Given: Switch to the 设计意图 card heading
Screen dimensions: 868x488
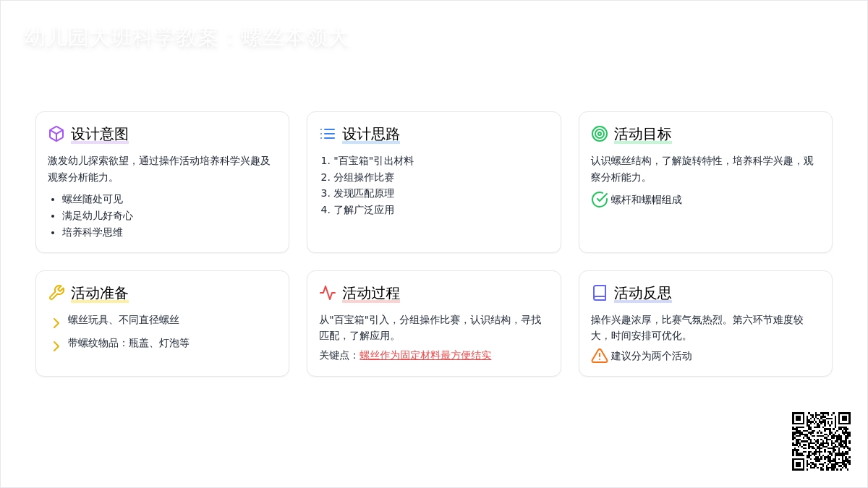Looking at the screenshot, I should (99, 134).
